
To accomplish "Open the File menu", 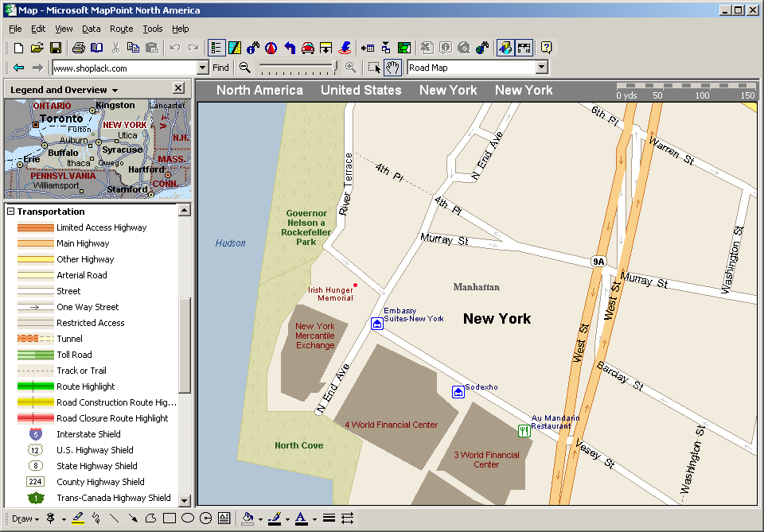I will 15,29.
